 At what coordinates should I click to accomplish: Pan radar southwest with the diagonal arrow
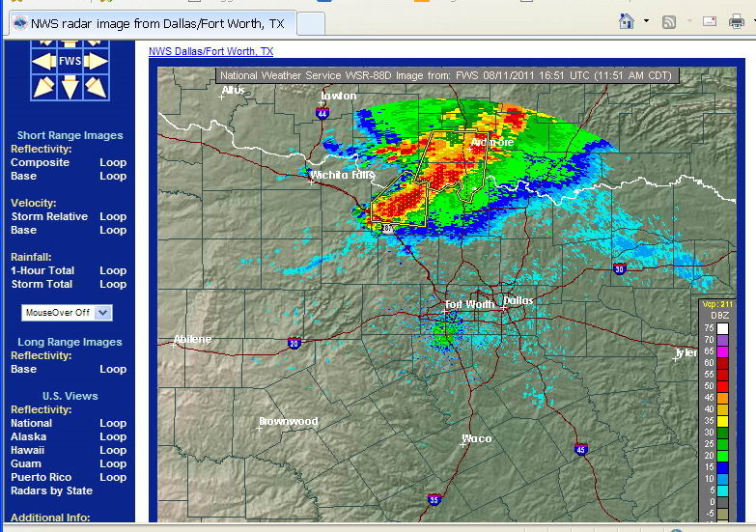coord(43,87)
